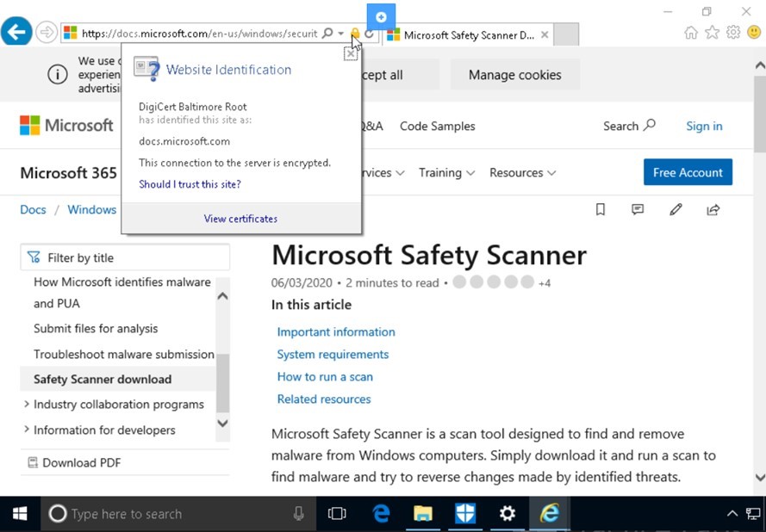Select the Microsoft Safety Scanner tab
This screenshot has height=532, width=766.
click(x=468, y=35)
